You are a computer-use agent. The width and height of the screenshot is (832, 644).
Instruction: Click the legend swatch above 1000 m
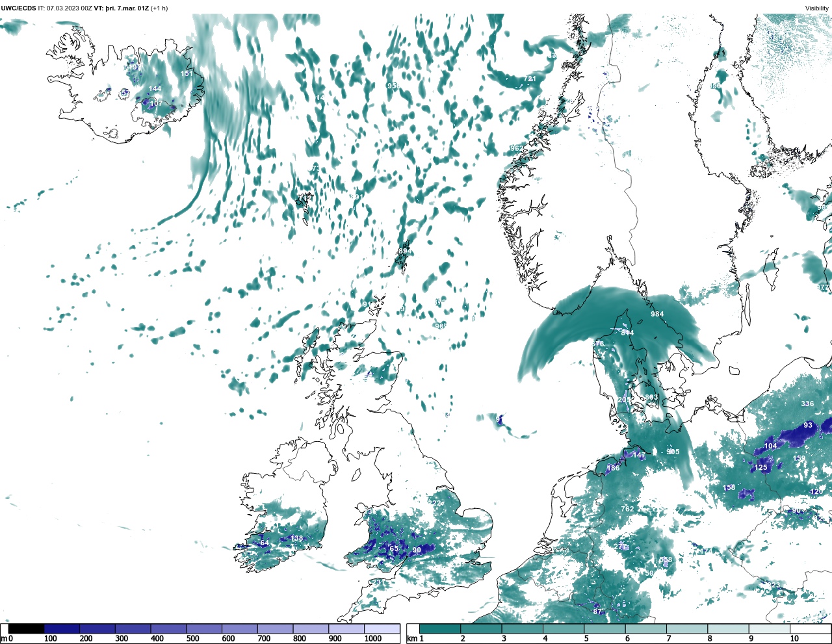(382, 629)
